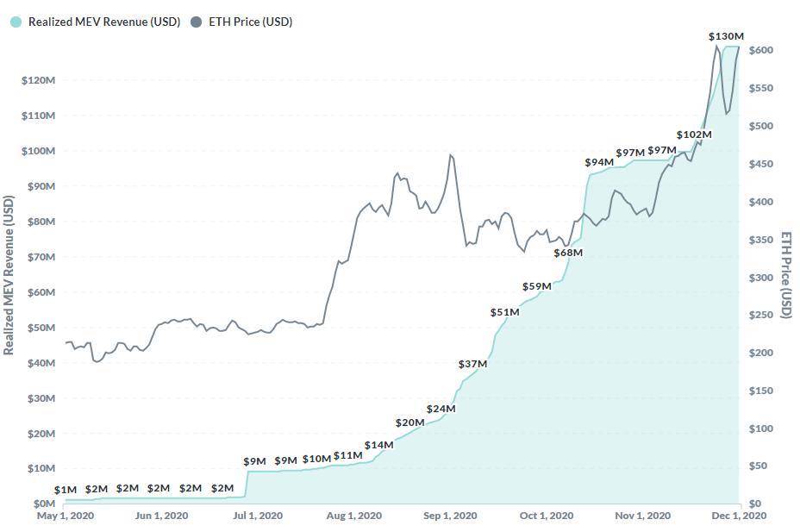Click the $94M data label
Image resolution: width=800 pixels, height=532 pixels.
point(599,162)
